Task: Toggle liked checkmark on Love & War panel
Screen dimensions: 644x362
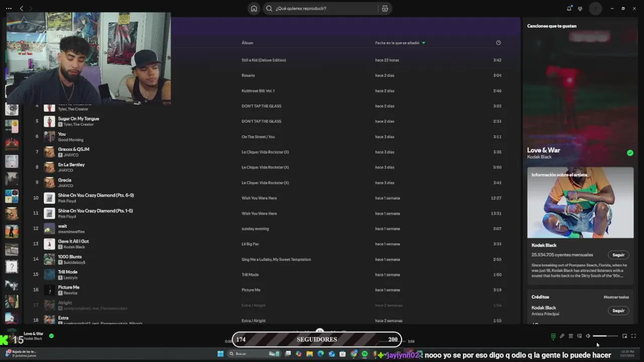Action: 630,153
